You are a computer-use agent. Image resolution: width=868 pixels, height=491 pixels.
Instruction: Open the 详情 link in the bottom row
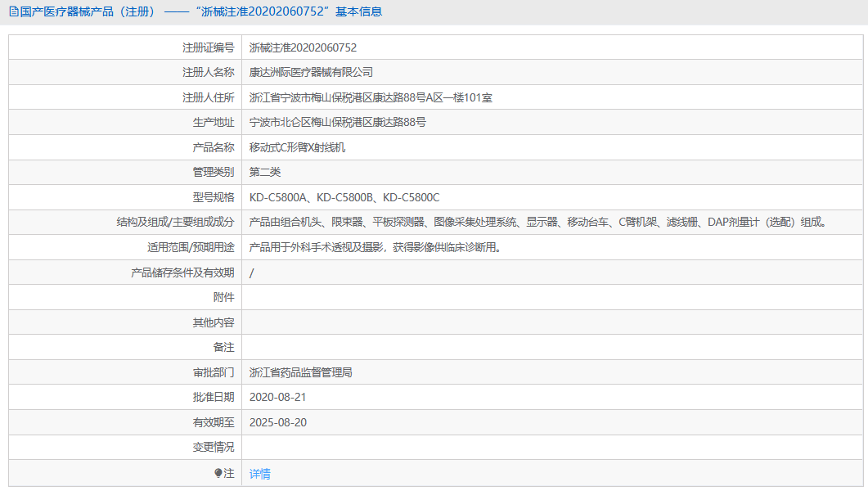click(x=260, y=474)
